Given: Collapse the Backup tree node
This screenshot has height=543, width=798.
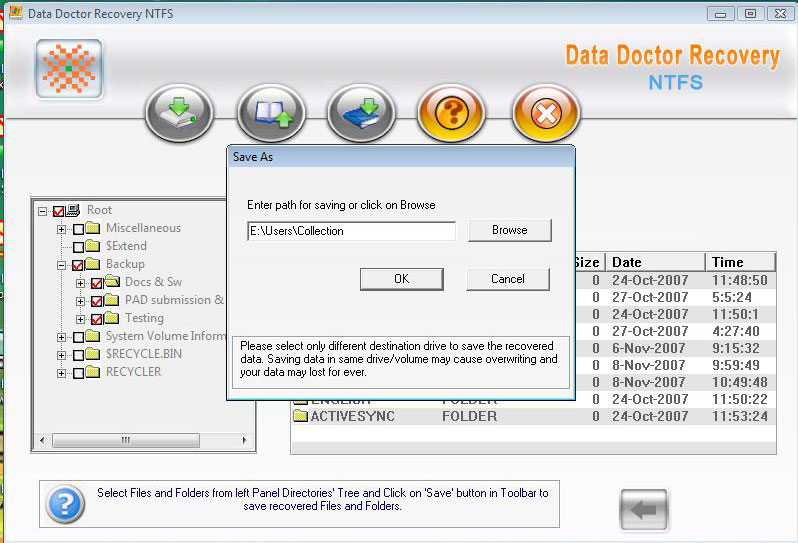Looking at the screenshot, I should click(x=61, y=265).
